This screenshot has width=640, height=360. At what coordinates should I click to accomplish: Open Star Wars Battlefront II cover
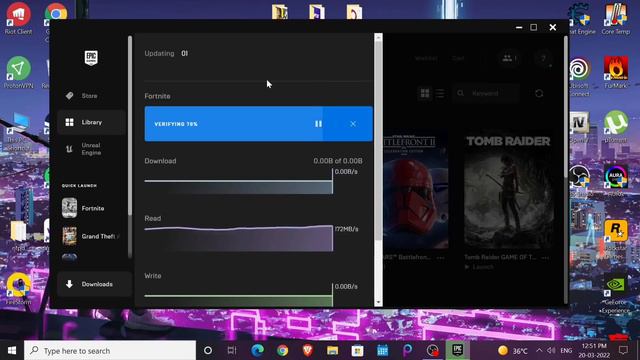pyautogui.click(x=416, y=190)
